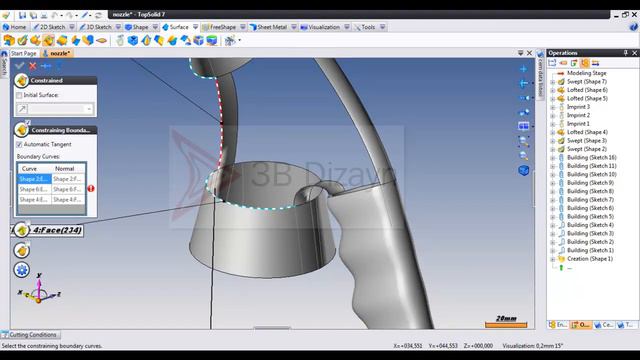Image resolution: width=640 pixels, height=360 pixels.
Task: Open dropdown arrow beside last Surface ribbon icon
Action: [x=240, y=40]
